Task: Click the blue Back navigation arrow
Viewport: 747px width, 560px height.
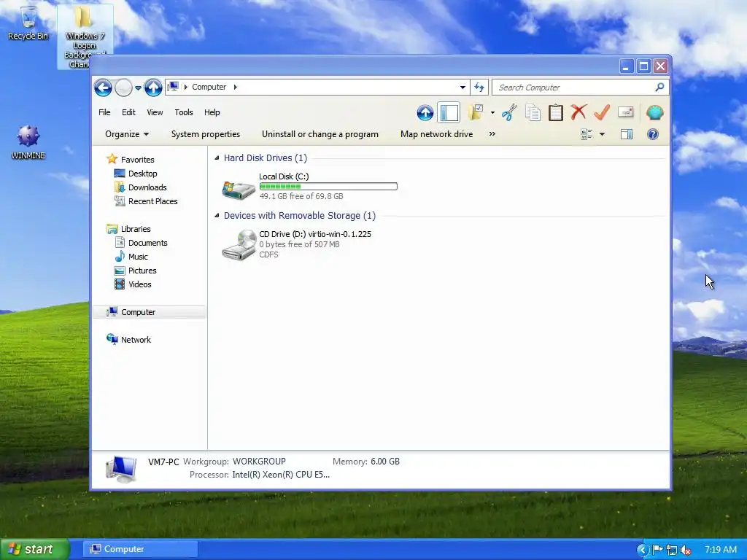Action: 103,87
